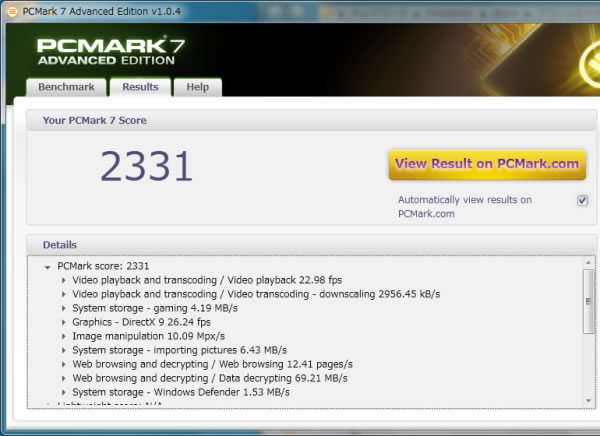Expand Web browsing 12.41 pages/s row
The image size is (600, 436).
point(64,364)
